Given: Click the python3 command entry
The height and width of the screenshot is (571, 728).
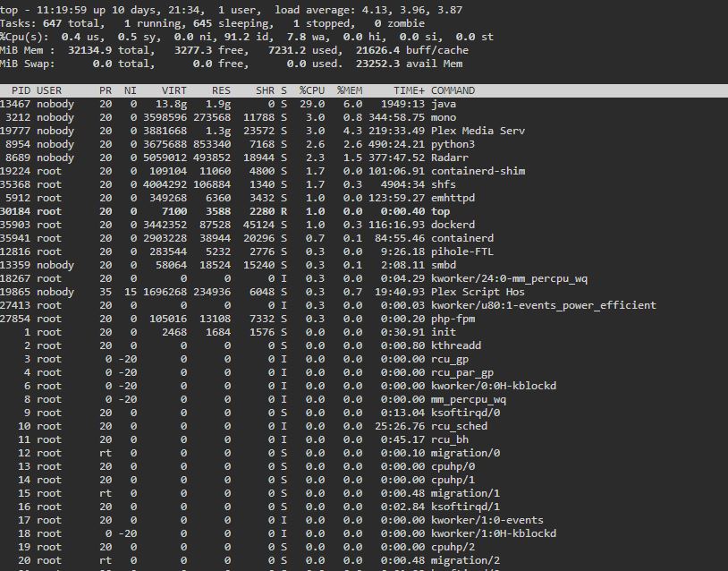Looking at the screenshot, I should 453,144.
